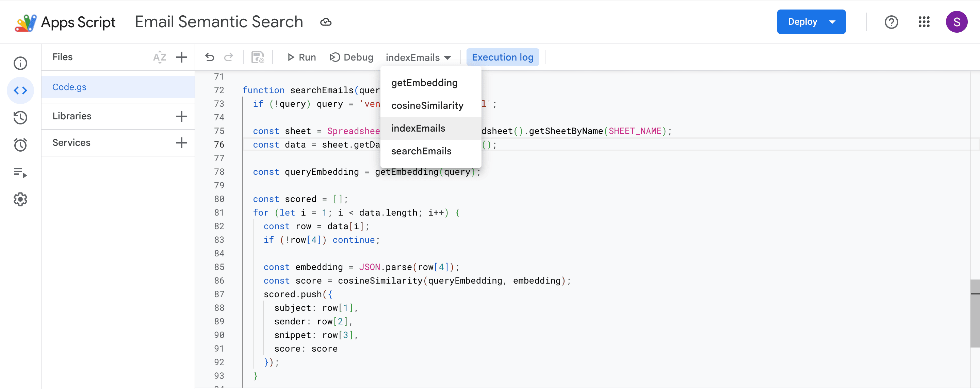Click 'snippet: row[3],' line
The height and width of the screenshot is (389, 980).
click(x=316, y=335)
